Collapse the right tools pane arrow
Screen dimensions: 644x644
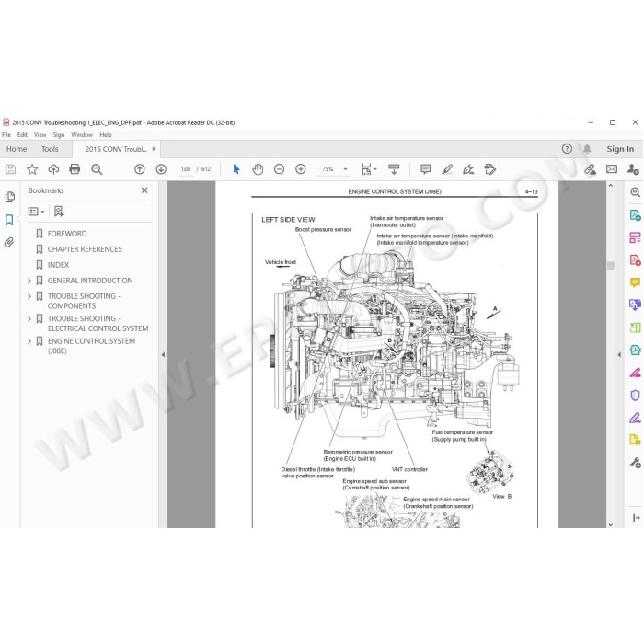pyautogui.click(x=619, y=354)
